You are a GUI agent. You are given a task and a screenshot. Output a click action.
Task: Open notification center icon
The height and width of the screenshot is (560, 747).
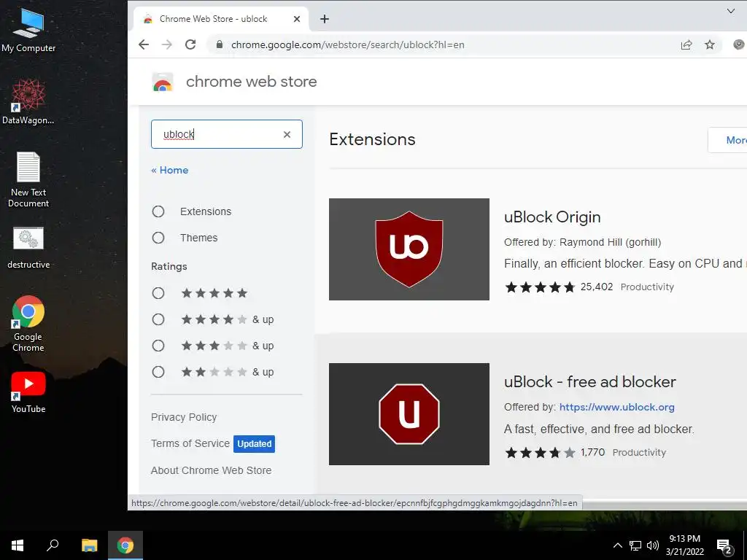(x=724, y=546)
